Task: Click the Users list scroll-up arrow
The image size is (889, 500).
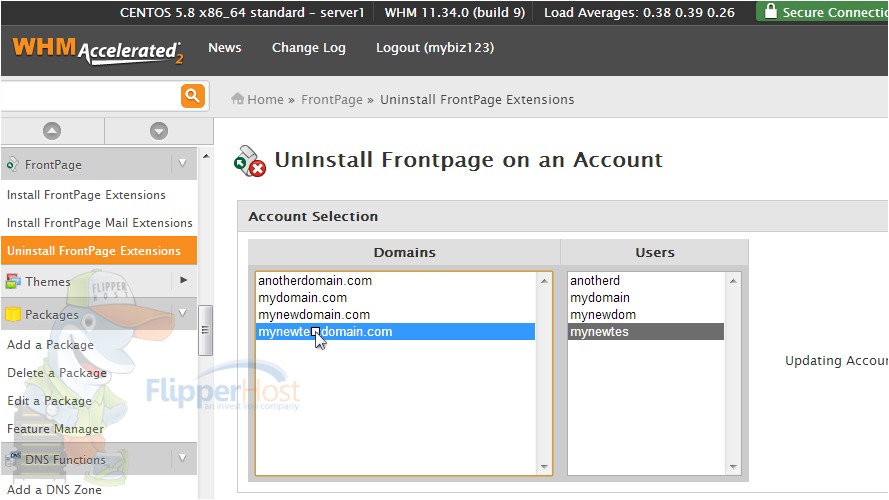Action: tap(733, 281)
